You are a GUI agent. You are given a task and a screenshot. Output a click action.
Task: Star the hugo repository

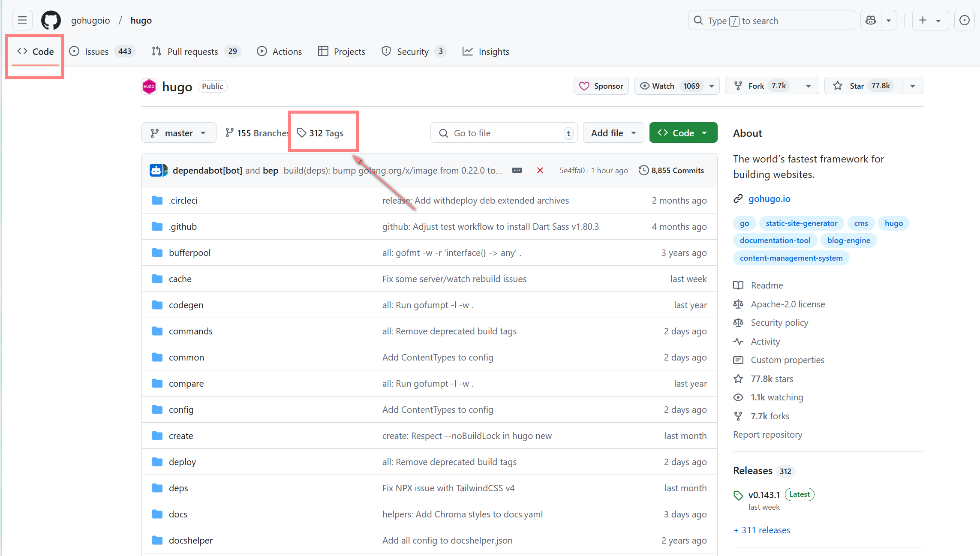click(x=863, y=86)
